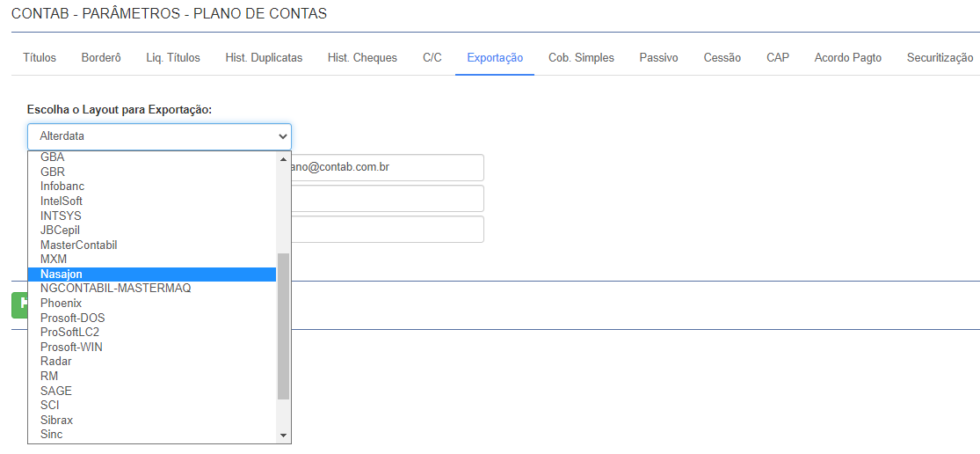The image size is (980, 454).
Task: Select the Securitização tab
Action: (940, 57)
